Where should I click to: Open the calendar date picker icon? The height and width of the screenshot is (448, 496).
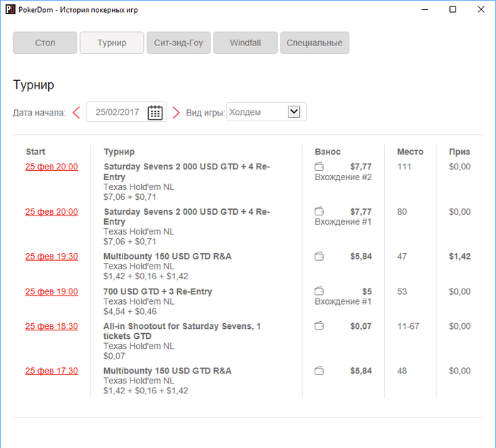[x=155, y=112]
